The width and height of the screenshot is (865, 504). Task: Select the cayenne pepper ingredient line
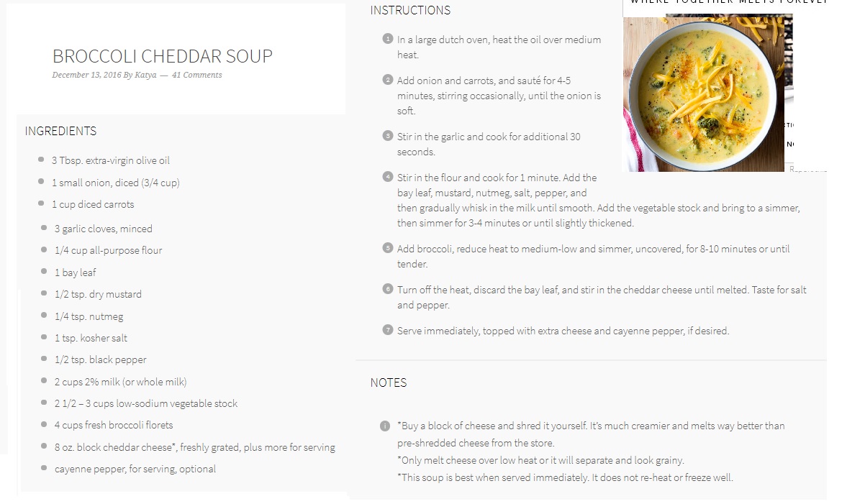tap(135, 469)
